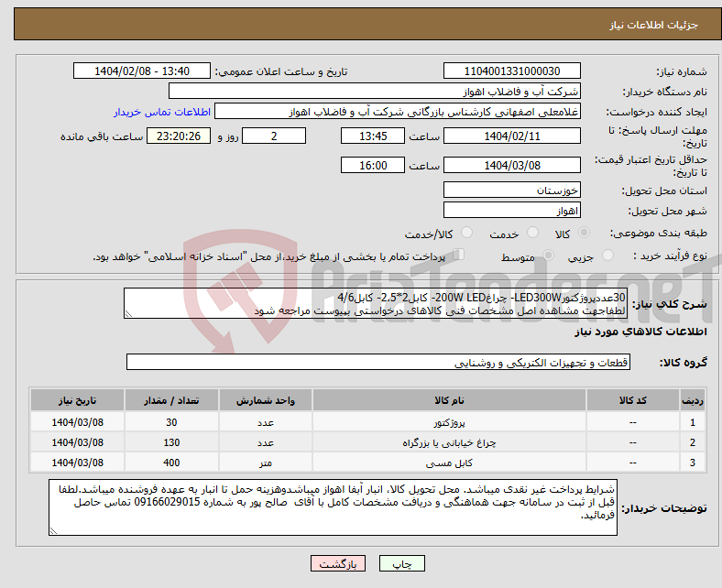Image resolution: width=722 pixels, height=588 pixels.
Task: Click the چاپ print button
Action: pyautogui.click(x=401, y=563)
